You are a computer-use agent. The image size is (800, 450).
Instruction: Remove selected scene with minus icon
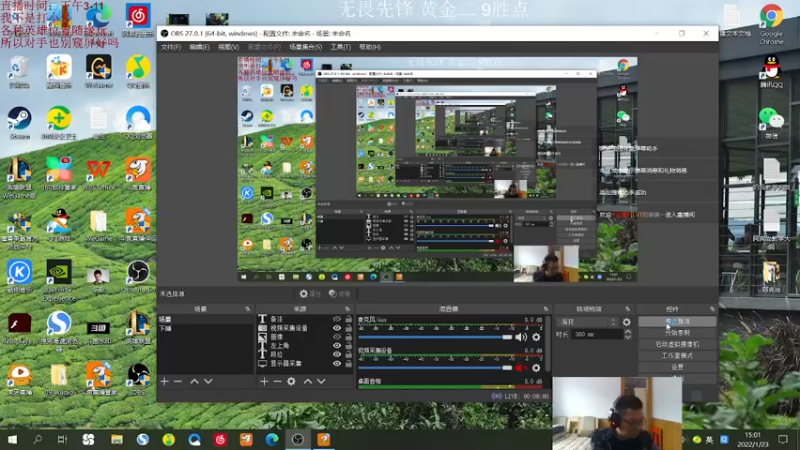[178, 381]
